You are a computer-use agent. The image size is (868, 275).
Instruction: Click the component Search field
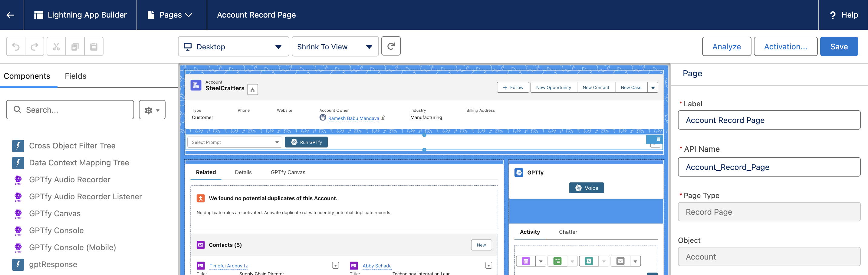click(70, 110)
